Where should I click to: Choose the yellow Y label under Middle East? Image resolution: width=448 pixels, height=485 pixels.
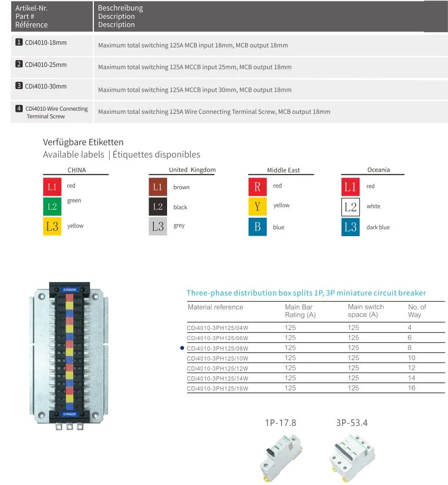pyautogui.click(x=258, y=206)
